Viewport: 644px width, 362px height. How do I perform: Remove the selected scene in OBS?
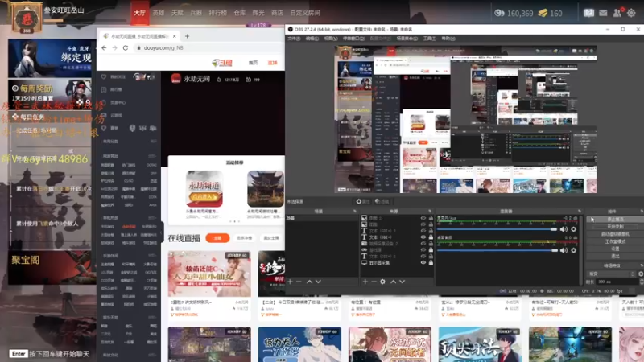pyautogui.click(x=299, y=282)
